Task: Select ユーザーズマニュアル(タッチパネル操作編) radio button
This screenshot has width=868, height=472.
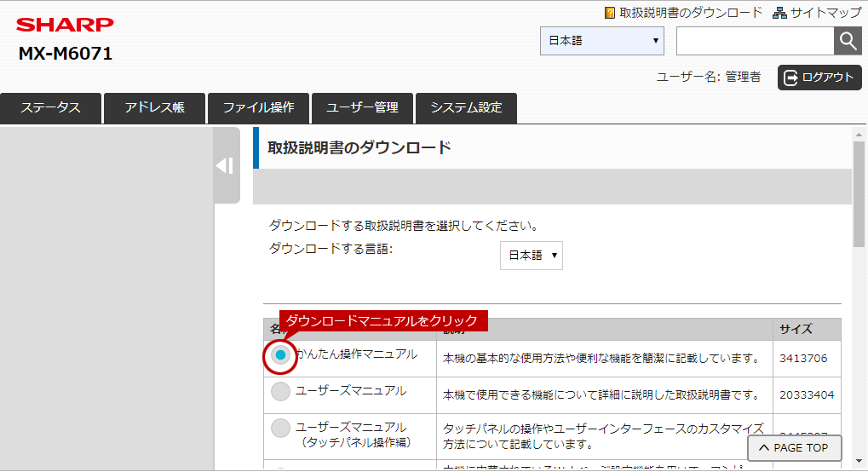Action: (x=280, y=428)
